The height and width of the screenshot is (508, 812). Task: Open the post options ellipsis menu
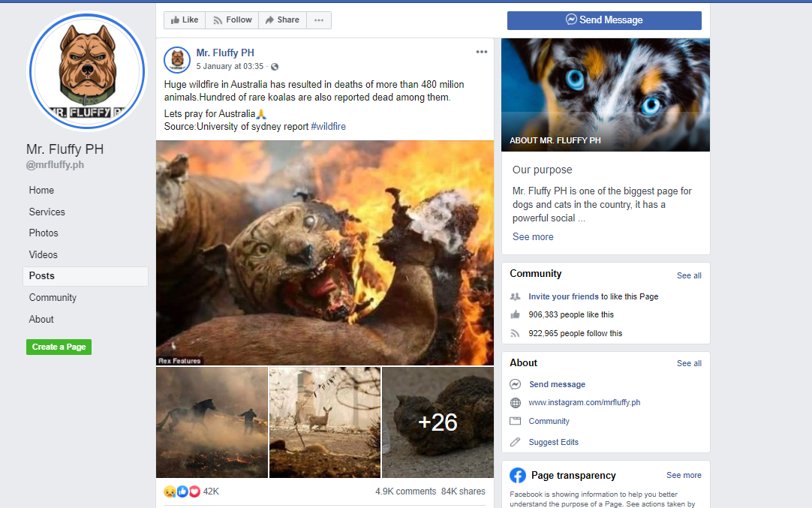pyautogui.click(x=482, y=52)
